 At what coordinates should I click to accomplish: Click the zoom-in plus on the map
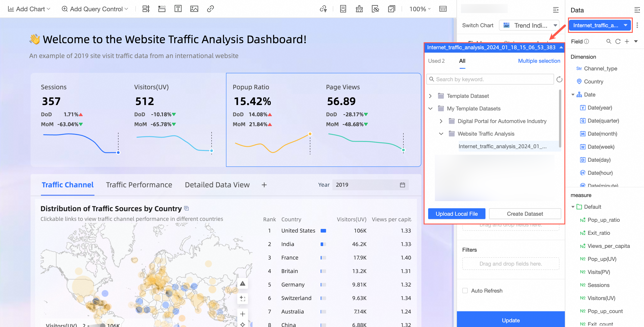[242, 314]
